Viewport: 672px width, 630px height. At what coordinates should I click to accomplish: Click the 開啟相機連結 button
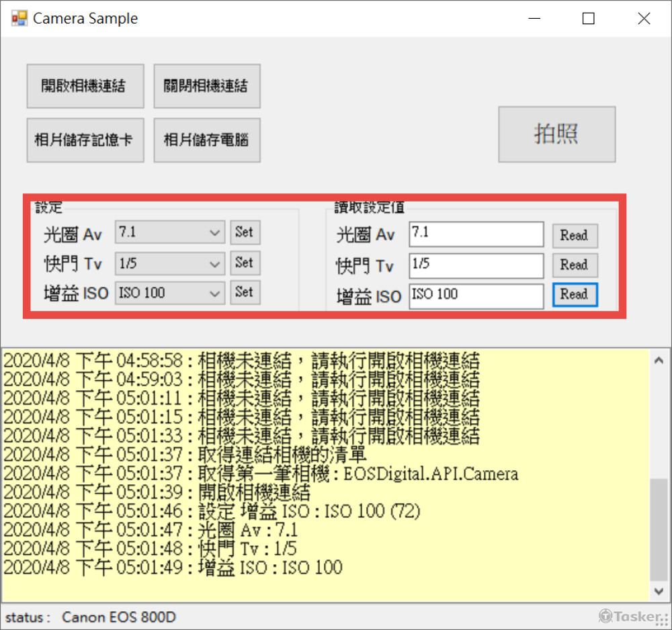coord(85,86)
